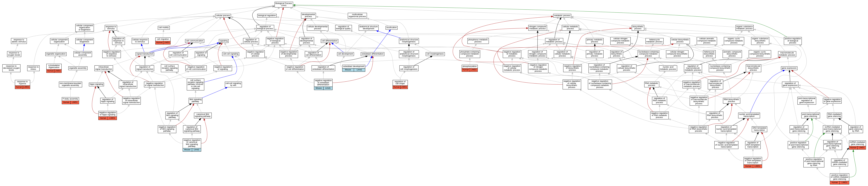Select 'negative regulation of osteoblast differentiation' node
This screenshot has height=186, width=868.
(323, 84)
